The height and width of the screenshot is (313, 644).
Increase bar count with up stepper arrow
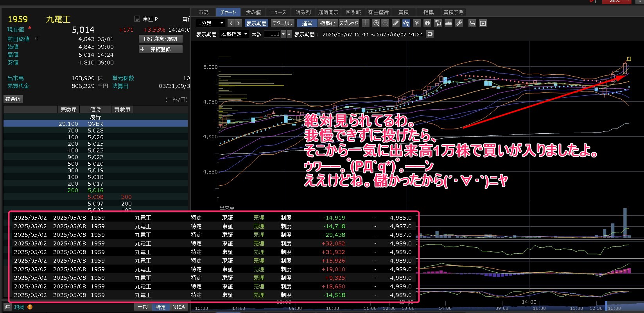[289, 34]
